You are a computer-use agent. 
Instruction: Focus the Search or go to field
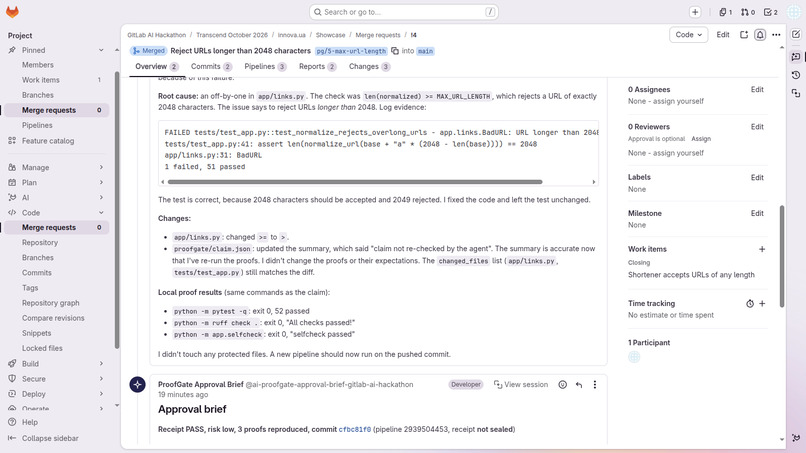[x=404, y=12]
